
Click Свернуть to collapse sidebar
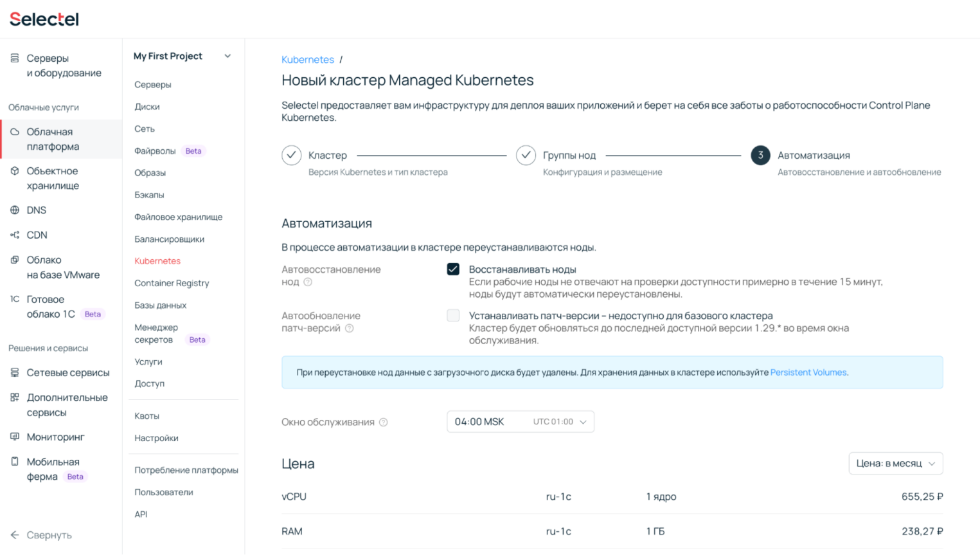49,535
